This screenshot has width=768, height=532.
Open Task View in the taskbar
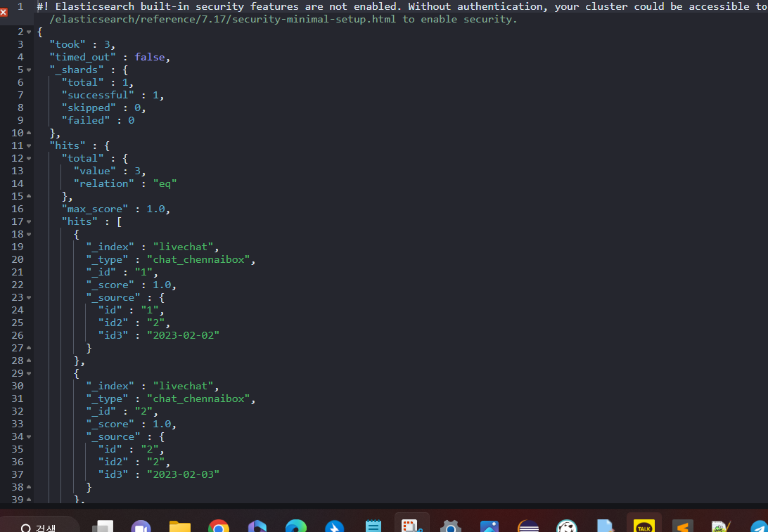pos(103,526)
